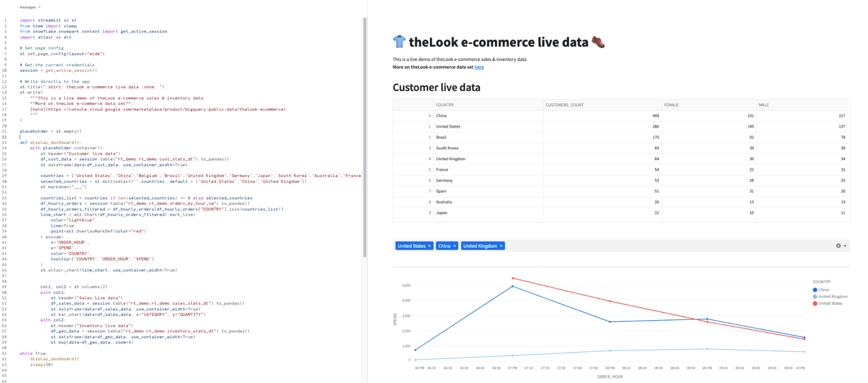Select the China cell in table
Viewport: 868px width, 383px height.
[489, 116]
